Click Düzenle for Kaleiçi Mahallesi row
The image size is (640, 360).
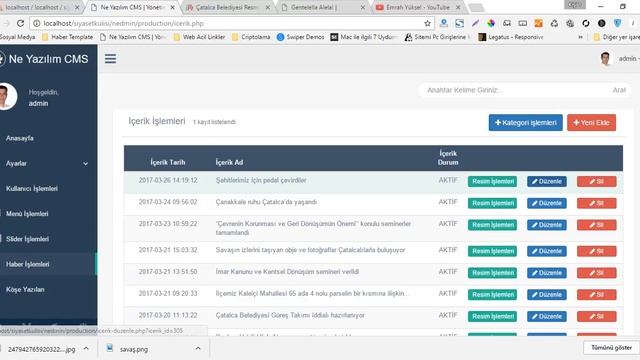coord(547,294)
